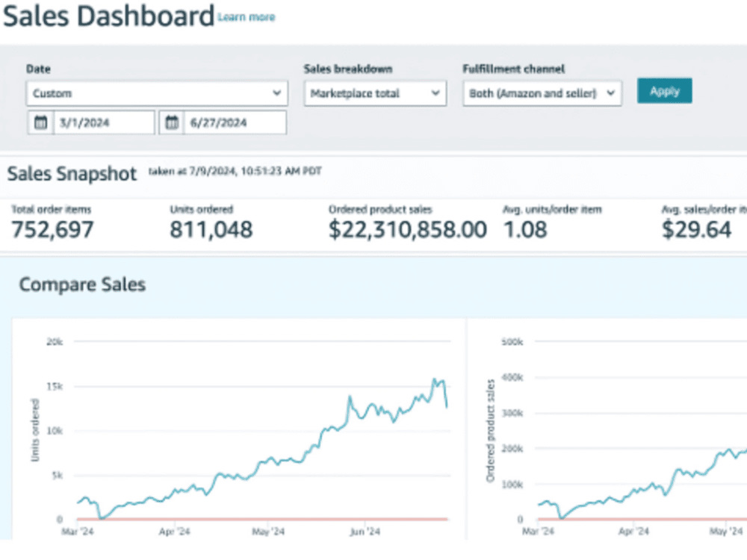Screen dimensions: 747x560
Task: Open the end date calendar icon
Action: tap(172, 122)
